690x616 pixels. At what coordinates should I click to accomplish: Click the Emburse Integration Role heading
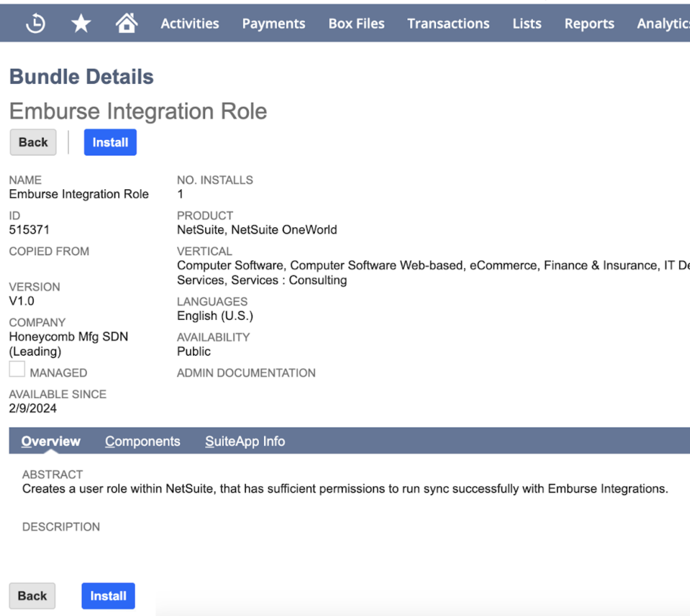pos(138,111)
